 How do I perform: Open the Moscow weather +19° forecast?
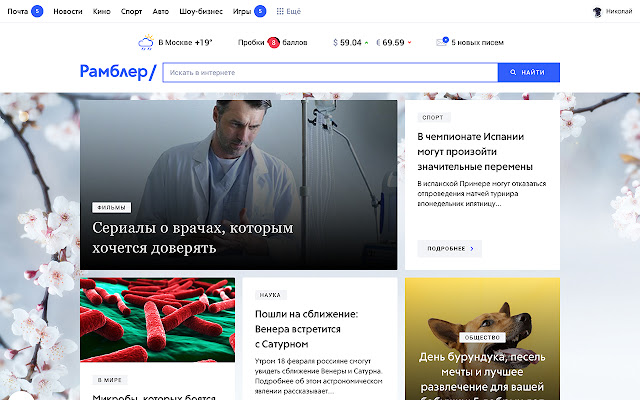(185, 42)
